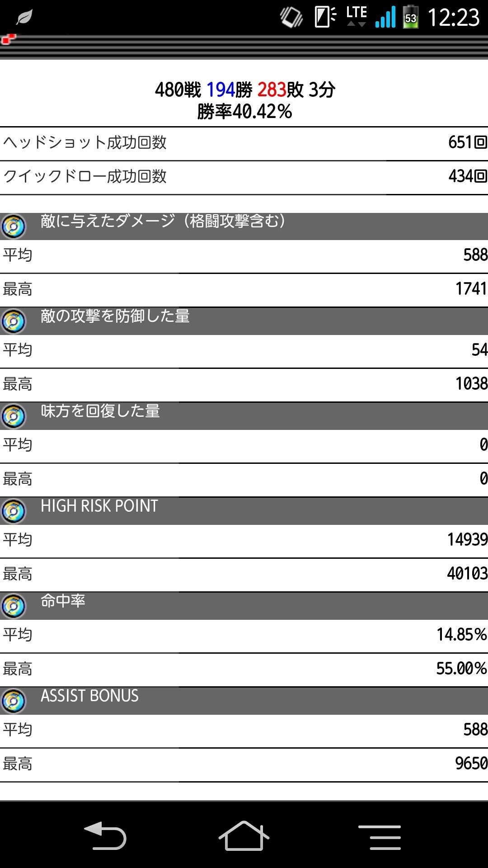The width and height of the screenshot is (488, 868).
Task: Tap the LTE signal indicator
Action: [x=357, y=16]
